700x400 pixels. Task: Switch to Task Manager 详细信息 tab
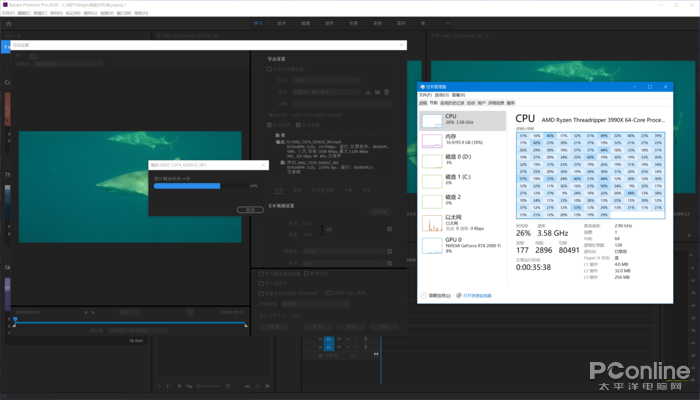496,103
